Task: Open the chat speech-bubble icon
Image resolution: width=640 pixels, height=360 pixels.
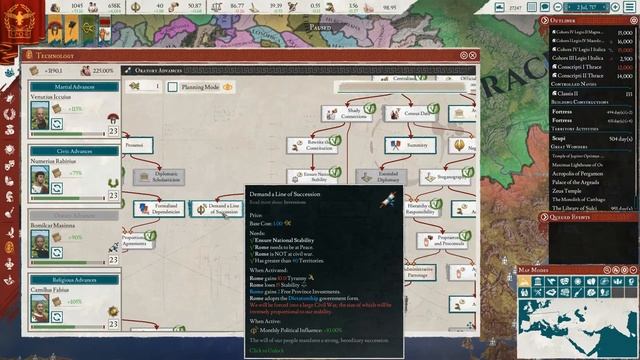Action: [544, 7]
